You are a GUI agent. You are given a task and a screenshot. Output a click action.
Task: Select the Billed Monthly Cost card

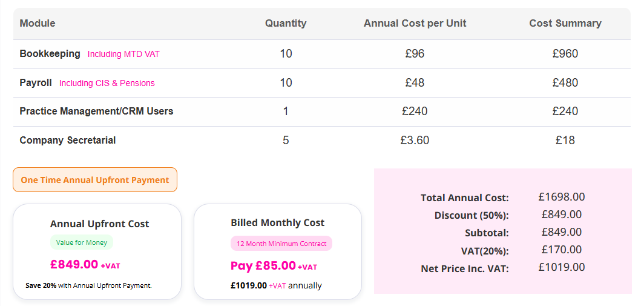click(277, 251)
